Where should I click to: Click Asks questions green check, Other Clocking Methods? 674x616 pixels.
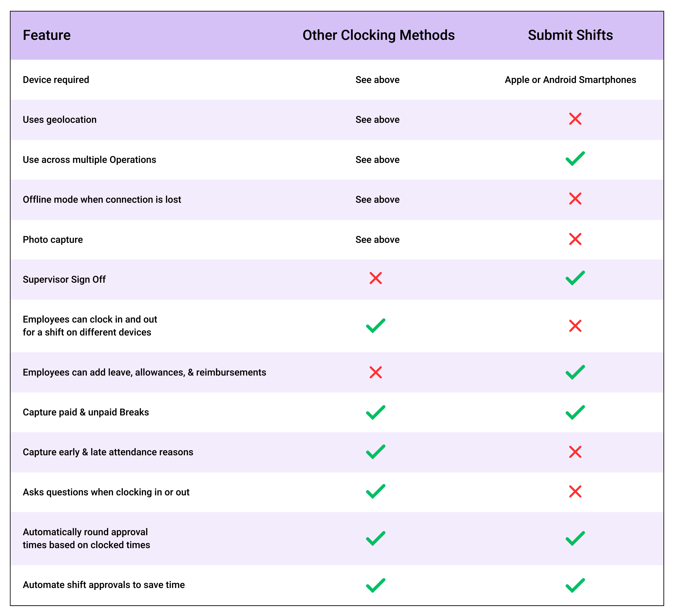[375, 491]
